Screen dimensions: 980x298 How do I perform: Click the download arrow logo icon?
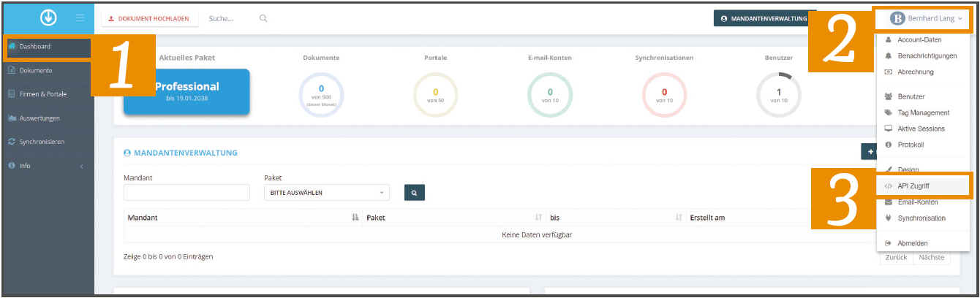click(48, 18)
